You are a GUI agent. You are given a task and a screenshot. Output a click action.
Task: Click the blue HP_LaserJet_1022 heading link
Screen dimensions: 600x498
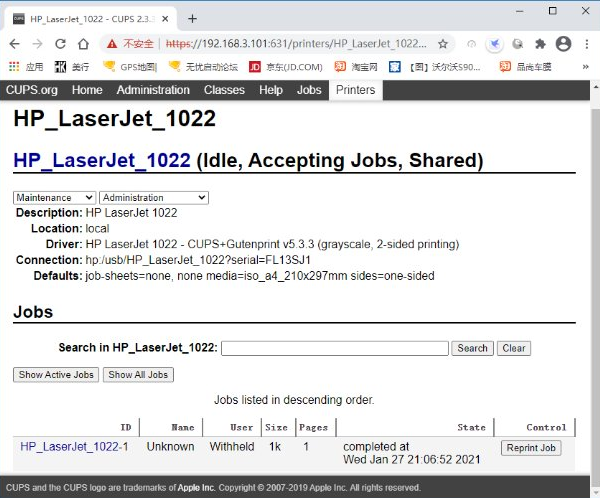point(102,160)
